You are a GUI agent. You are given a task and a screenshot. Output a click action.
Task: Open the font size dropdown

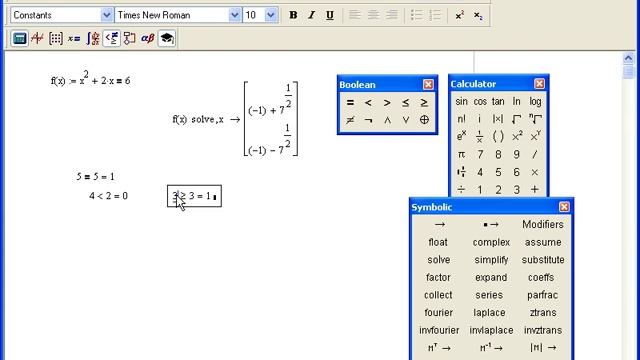271,15
